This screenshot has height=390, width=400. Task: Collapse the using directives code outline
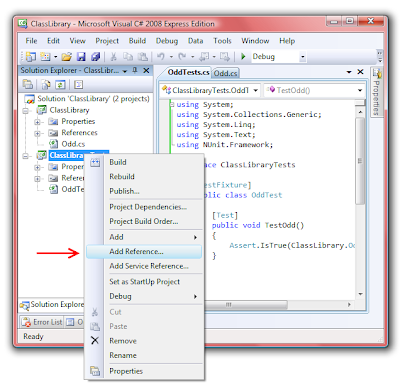pyautogui.click(x=172, y=104)
